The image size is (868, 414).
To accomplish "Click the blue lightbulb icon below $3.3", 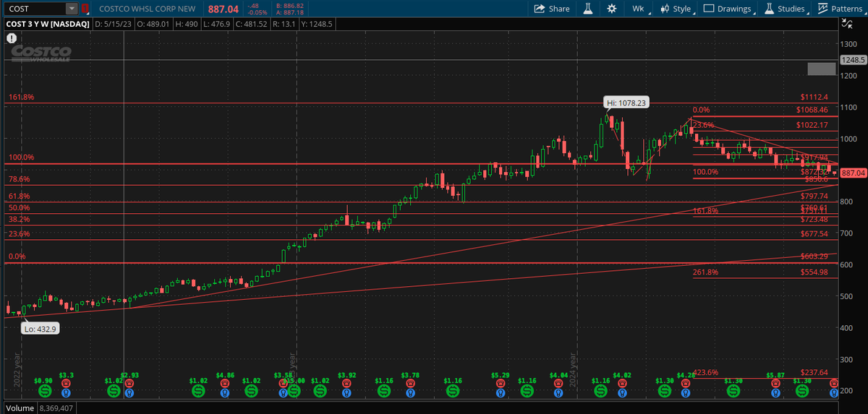I will [66, 392].
